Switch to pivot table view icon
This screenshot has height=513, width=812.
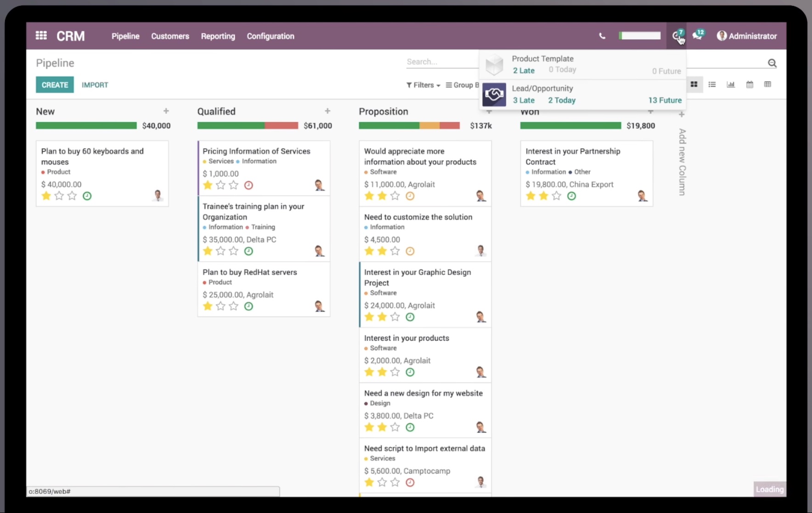tap(767, 84)
